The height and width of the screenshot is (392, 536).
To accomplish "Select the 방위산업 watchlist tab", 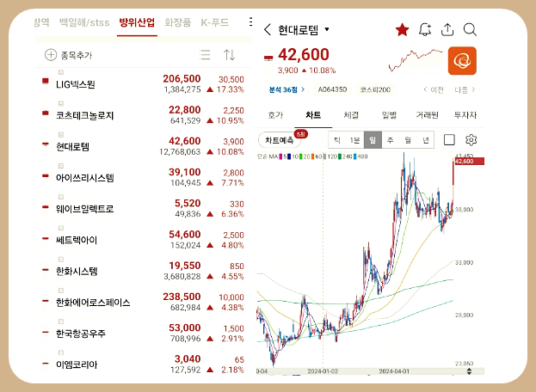I will tap(137, 22).
